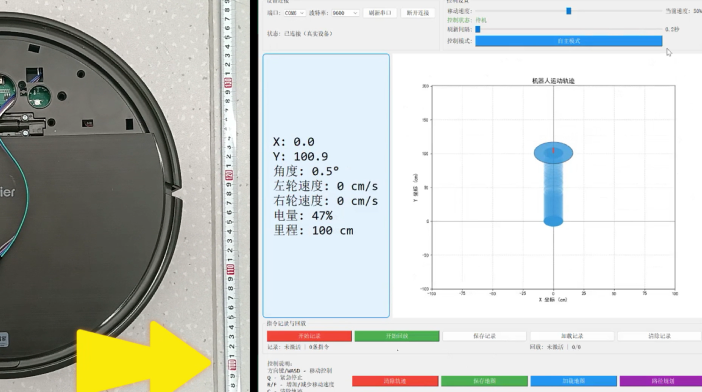Click the 刷新串口 refresh ports button
The width and height of the screenshot is (702, 392).
pos(380,13)
